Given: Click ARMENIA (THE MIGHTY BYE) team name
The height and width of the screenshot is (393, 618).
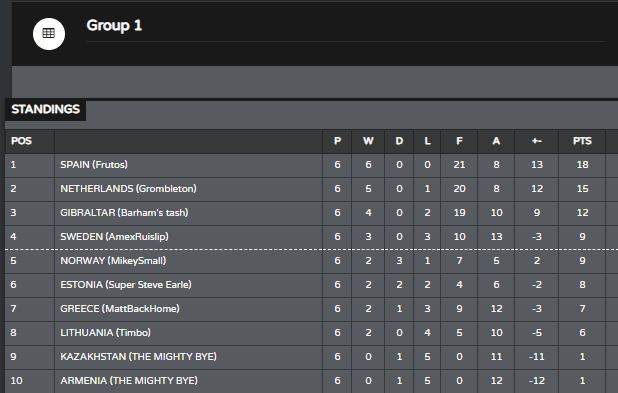Looking at the screenshot, I should [x=129, y=381].
